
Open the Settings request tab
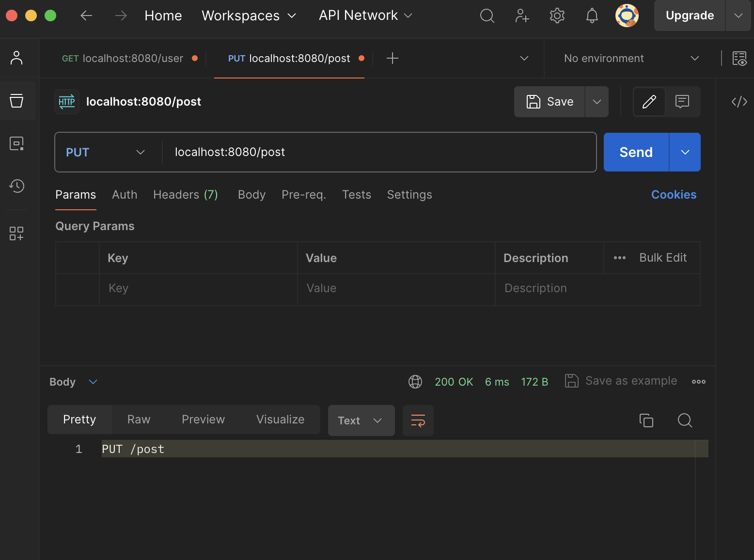point(409,194)
